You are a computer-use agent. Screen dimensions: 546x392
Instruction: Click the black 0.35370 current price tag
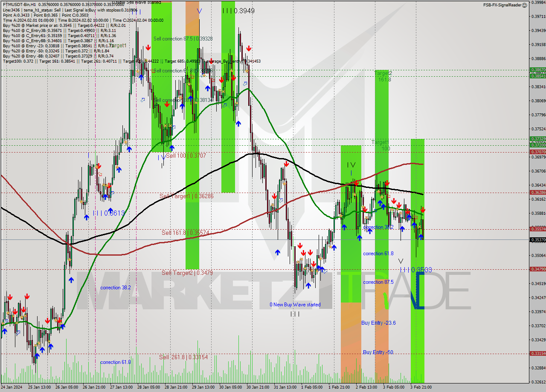point(537,239)
